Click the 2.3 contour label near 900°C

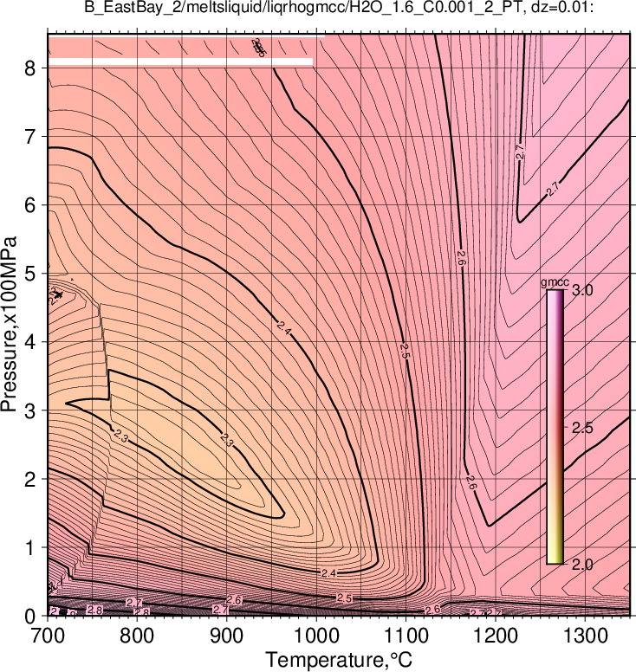227,440
